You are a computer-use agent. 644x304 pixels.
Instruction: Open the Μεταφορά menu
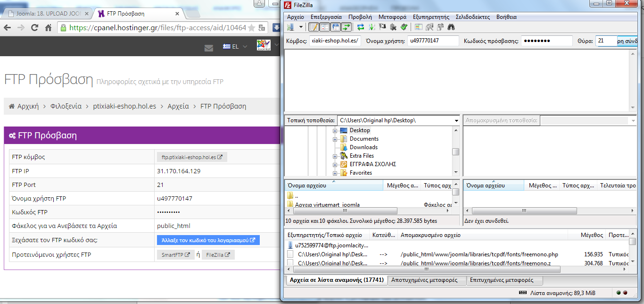392,17
